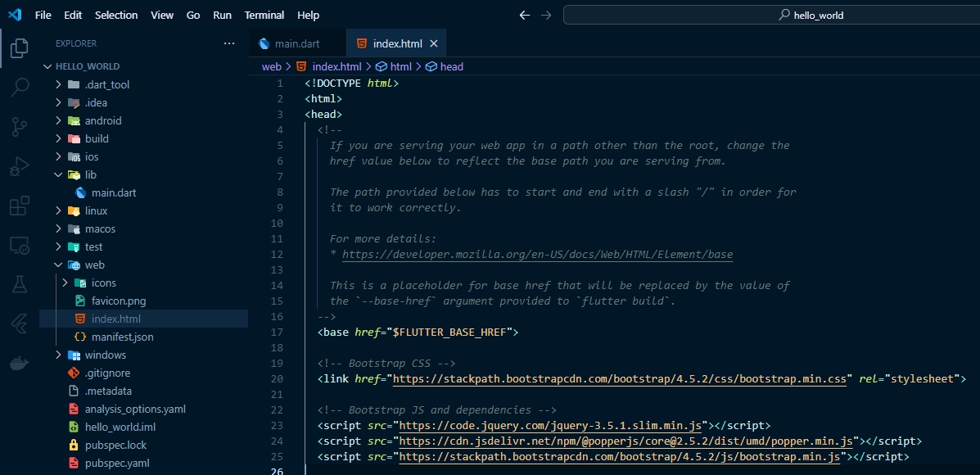Expand the android folder
The image size is (980, 475).
pos(58,120)
